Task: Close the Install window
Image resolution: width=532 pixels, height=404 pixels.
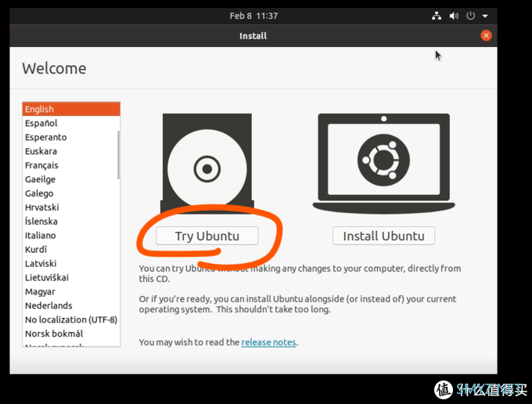Action: 486,35
